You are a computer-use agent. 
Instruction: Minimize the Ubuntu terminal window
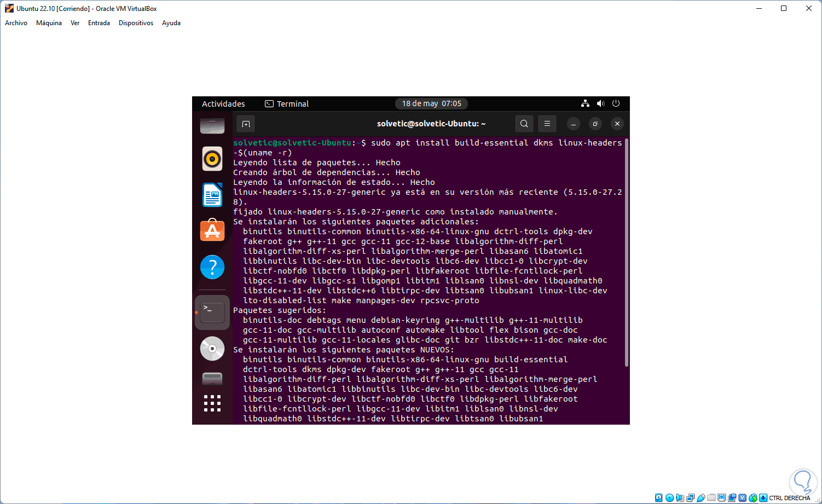click(573, 124)
